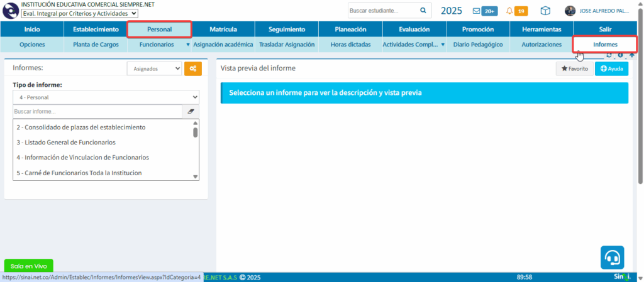
Task: Click the report list scrollbar down arrow
Action: click(195, 177)
